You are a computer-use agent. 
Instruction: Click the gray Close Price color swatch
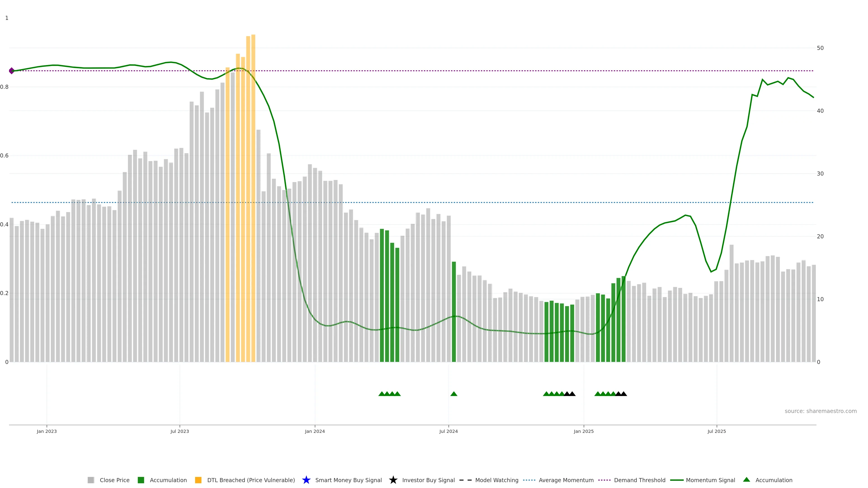tap(91, 480)
